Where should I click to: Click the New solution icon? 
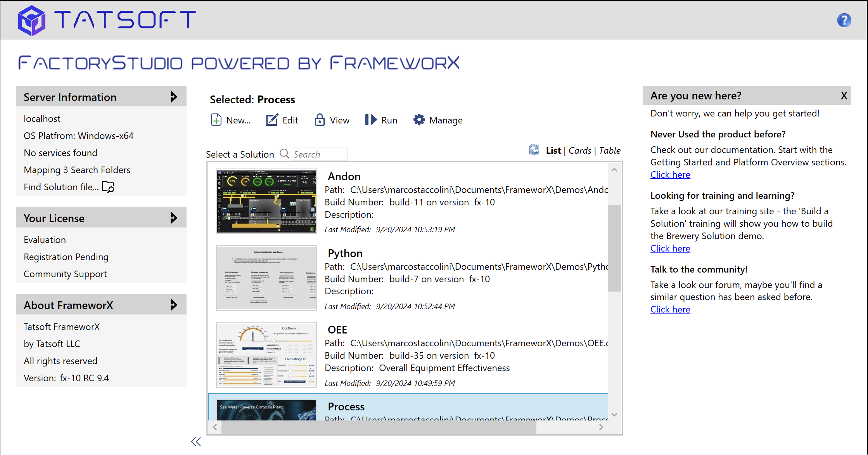216,120
